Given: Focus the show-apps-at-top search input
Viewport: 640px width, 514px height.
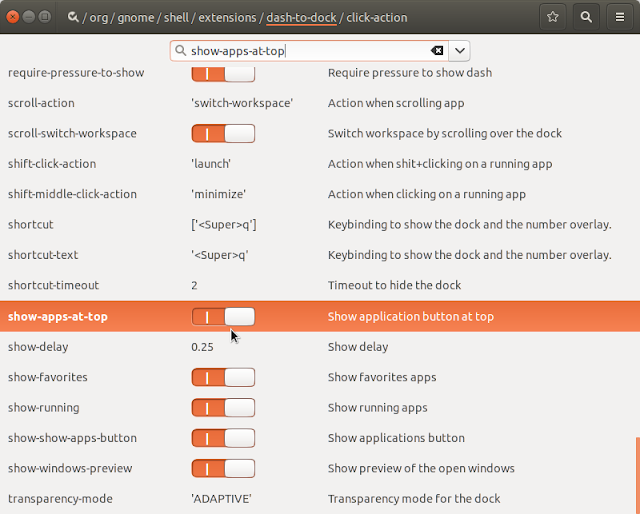Looking at the screenshot, I should click(x=309, y=51).
